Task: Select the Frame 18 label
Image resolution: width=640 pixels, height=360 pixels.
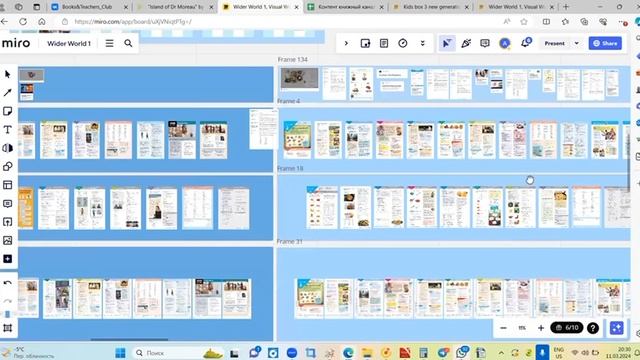Action: tap(290, 168)
